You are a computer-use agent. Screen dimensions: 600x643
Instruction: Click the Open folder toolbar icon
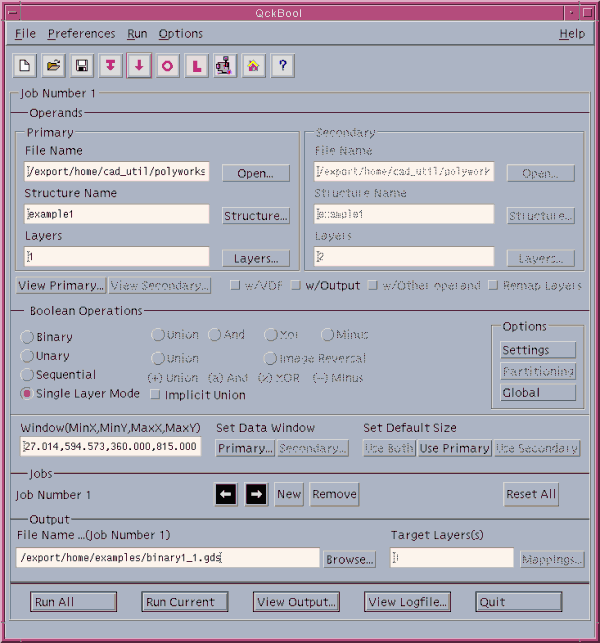pos(53,66)
